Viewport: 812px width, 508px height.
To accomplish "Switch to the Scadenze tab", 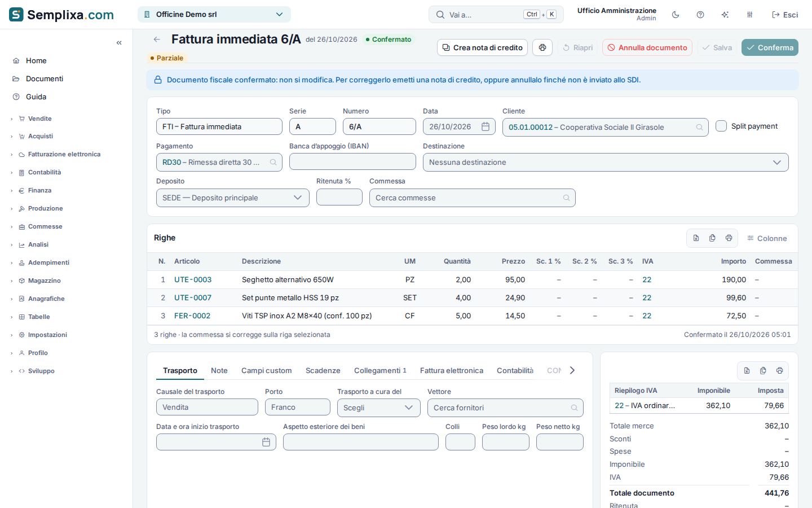I will point(323,371).
